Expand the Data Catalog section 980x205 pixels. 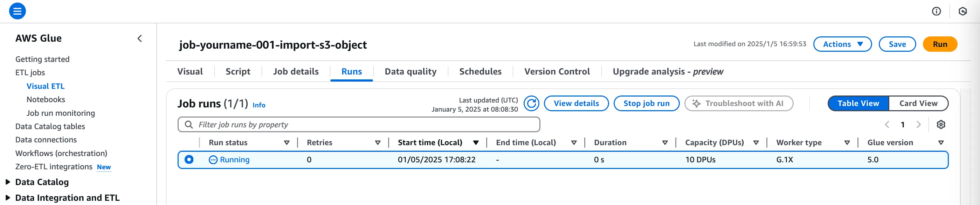pos(8,182)
